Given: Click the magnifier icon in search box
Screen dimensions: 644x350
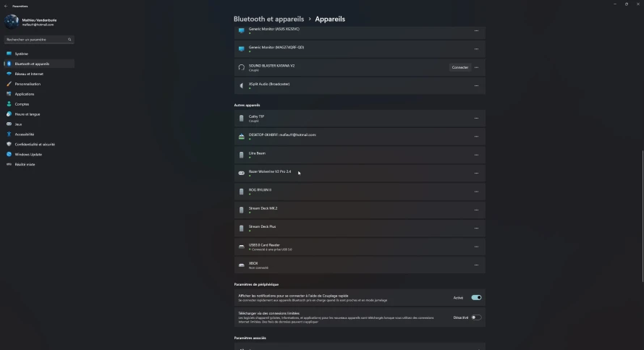Looking at the screenshot, I should coord(69,39).
